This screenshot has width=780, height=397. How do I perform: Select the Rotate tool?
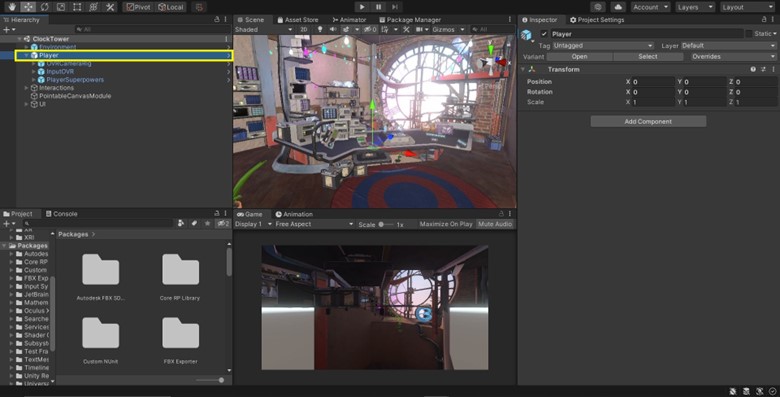pyautogui.click(x=44, y=7)
